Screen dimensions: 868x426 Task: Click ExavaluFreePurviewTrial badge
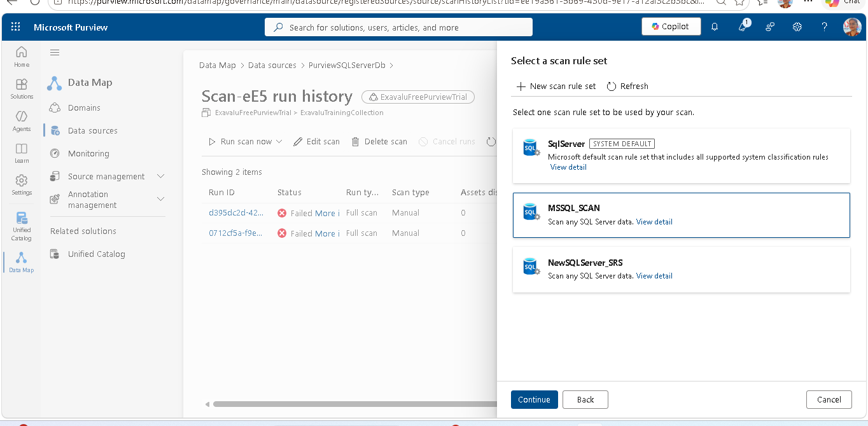(418, 97)
